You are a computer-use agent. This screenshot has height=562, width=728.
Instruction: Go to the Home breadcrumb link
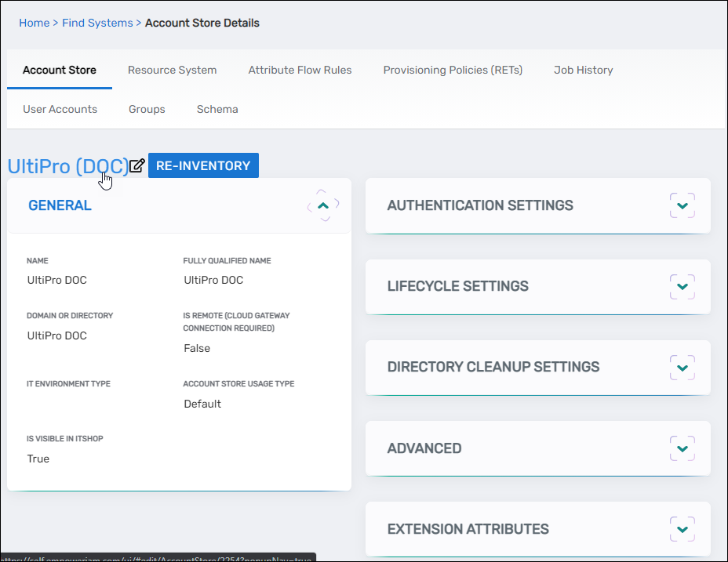pyautogui.click(x=34, y=23)
